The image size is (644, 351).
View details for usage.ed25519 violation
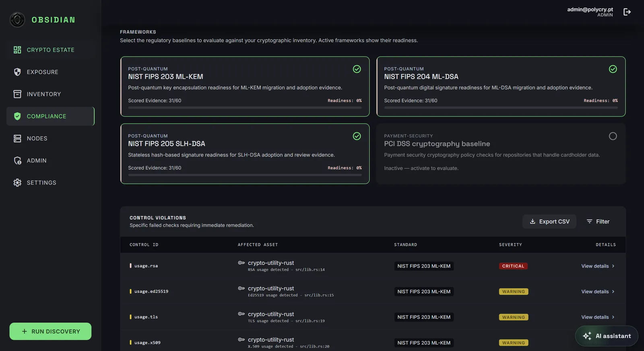tap(598, 291)
